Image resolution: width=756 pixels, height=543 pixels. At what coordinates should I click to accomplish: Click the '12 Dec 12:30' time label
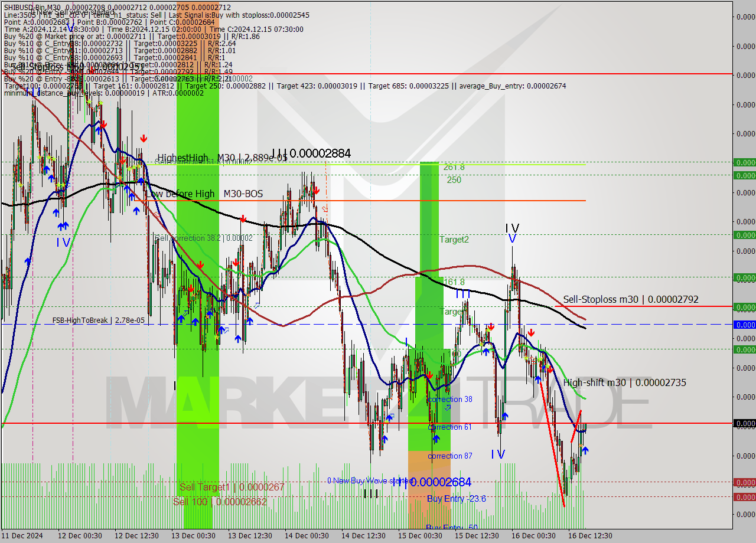(x=136, y=535)
